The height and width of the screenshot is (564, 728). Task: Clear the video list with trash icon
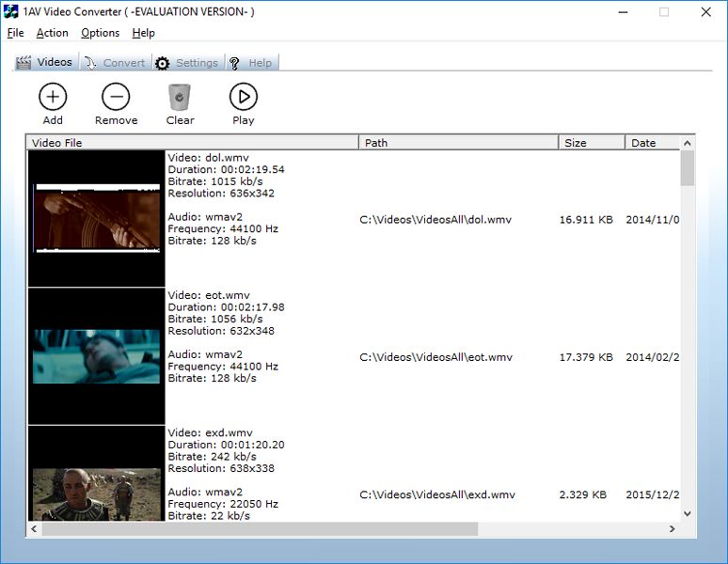180,97
